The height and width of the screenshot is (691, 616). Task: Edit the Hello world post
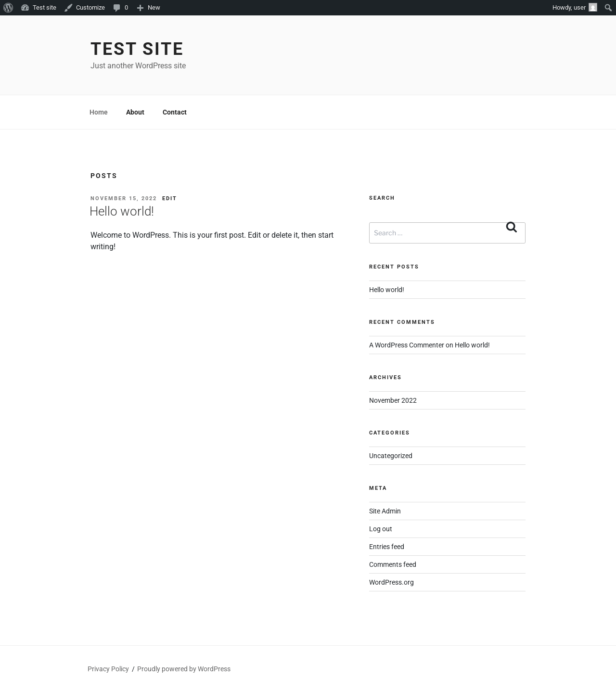pos(169,198)
